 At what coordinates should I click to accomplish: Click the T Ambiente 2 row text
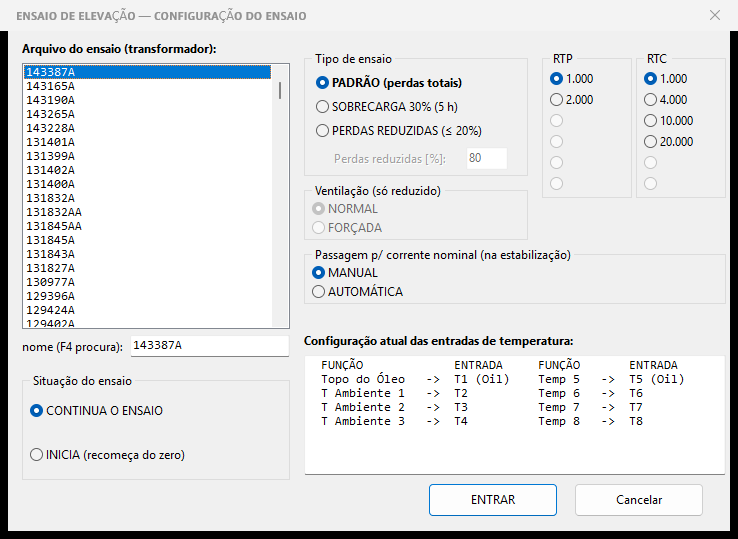pyautogui.click(x=363, y=407)
